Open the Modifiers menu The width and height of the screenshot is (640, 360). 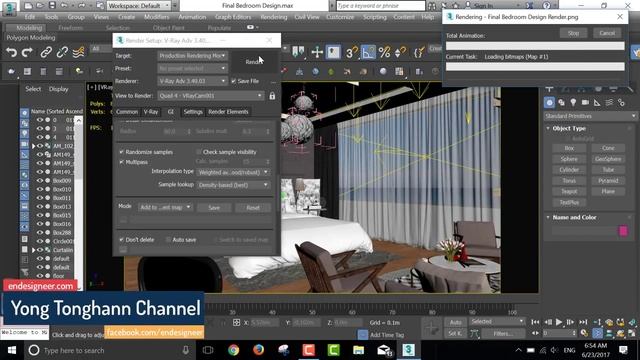pyautogui.click(x=156, y=17)
